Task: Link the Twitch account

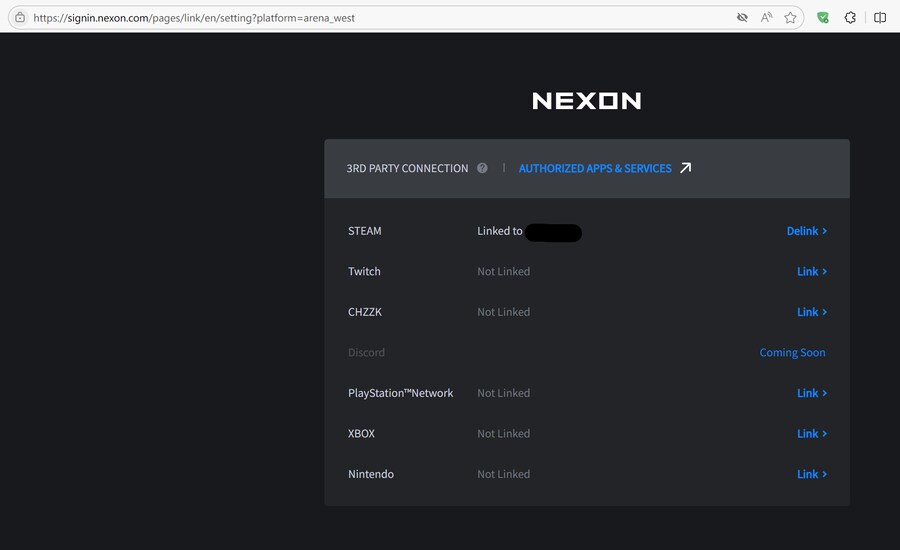Action: pyautogui.click(x=812, y=272)
